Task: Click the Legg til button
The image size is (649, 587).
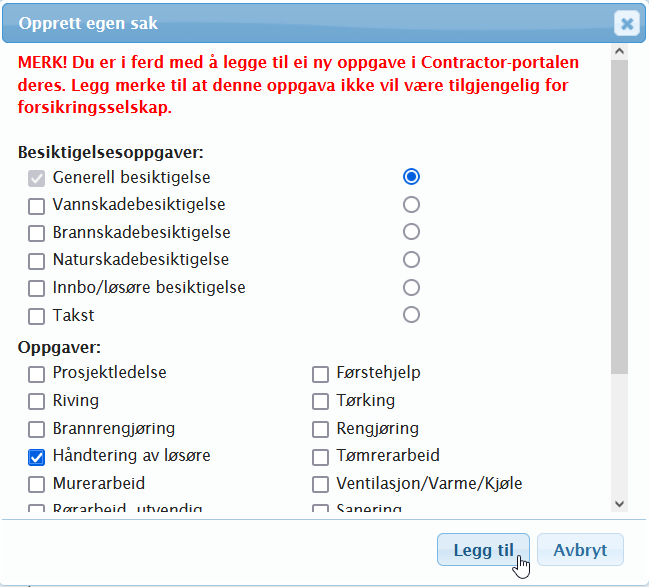Action: coord(483,550)
